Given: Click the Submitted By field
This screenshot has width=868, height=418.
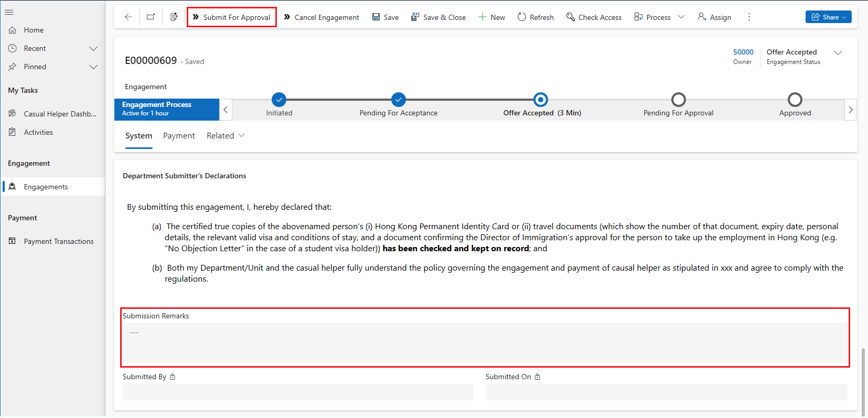Looking at the screenshot, I should click(x=298, y=392).
